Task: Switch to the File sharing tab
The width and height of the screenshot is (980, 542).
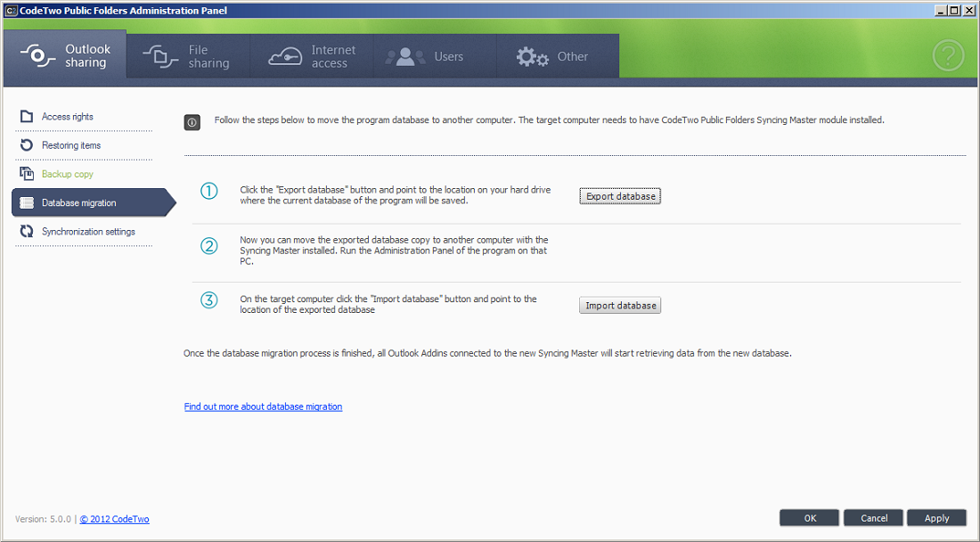Action: (x=188, y=56)
